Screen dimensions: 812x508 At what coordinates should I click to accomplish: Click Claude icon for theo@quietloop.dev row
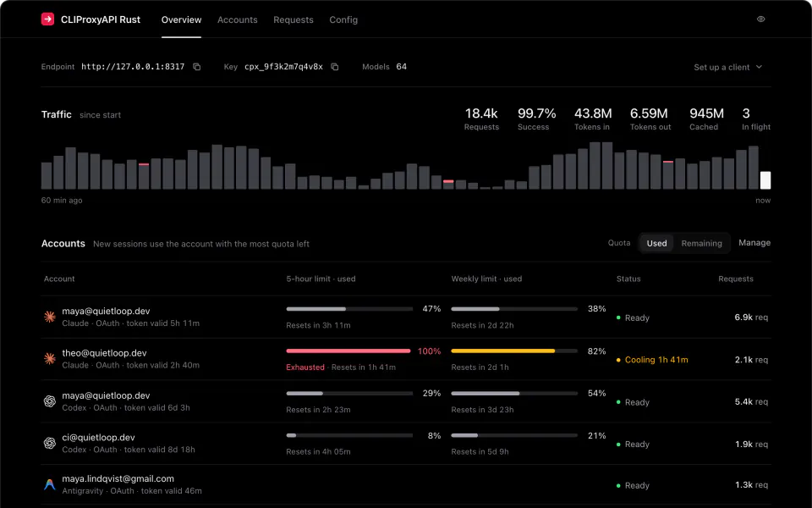click(x=50, y=359)
